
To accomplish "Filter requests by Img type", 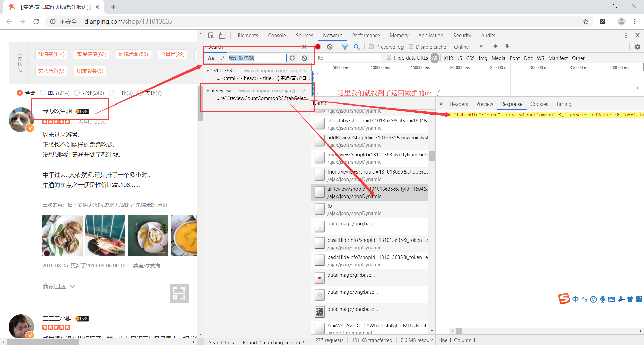I will [x=483, y=58].
